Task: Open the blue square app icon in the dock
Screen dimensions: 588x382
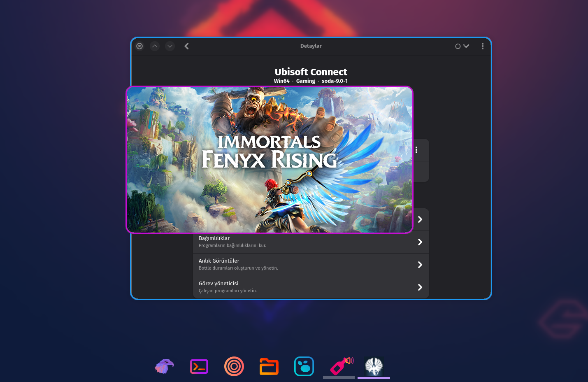Action: 304,366
